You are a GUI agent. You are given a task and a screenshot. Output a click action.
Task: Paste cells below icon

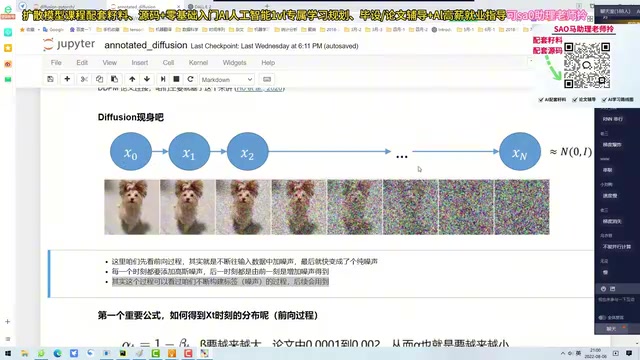[x=114, y=79]
